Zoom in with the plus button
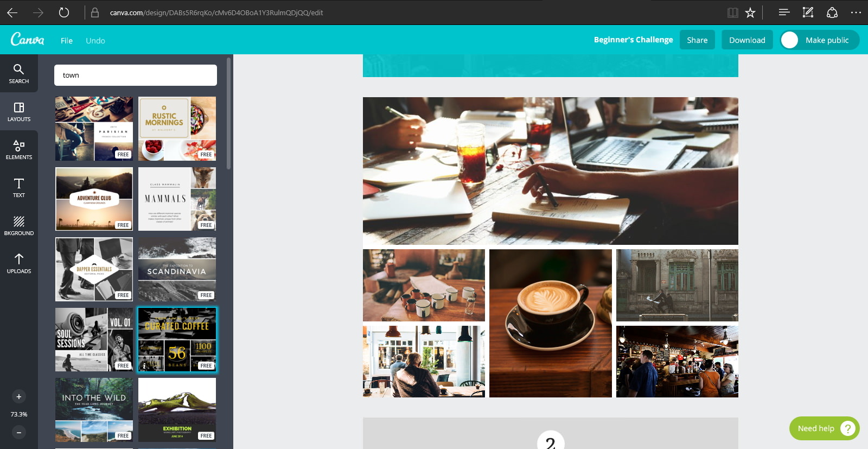Image resolution: width=868 pixels, height=449 pixels. coord(19,397)
